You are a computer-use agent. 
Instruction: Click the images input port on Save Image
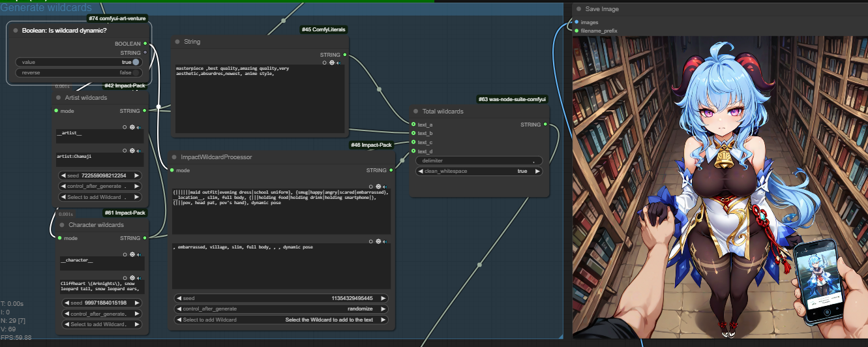pos(576,22)
